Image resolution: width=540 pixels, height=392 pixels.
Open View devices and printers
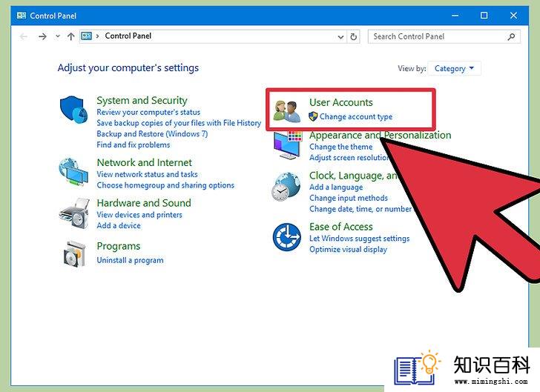pyautogui.click(x=139, y=215)
